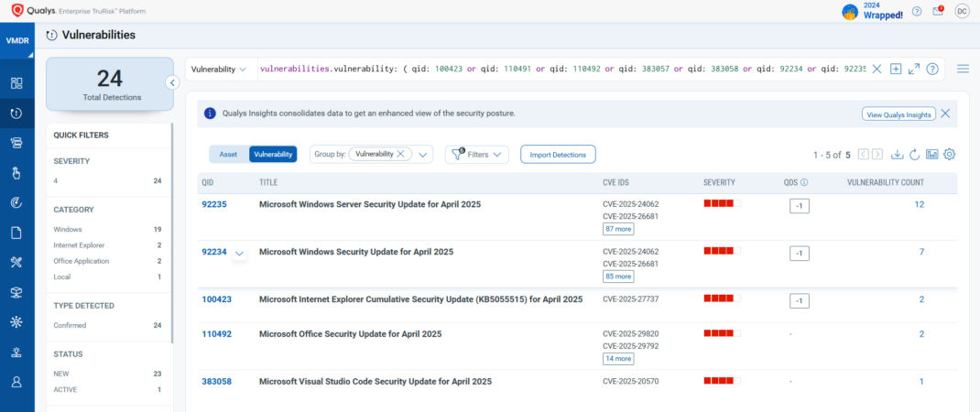Open the Dashboard icon in sidebar
This screenshot has height=412, width=980.
click(x=16, y=83)
